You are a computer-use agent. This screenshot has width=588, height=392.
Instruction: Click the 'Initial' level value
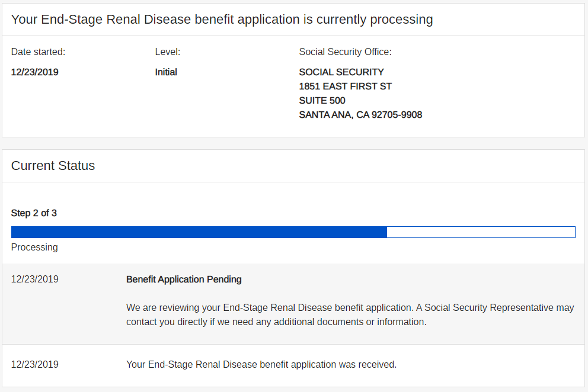(166, 72)
